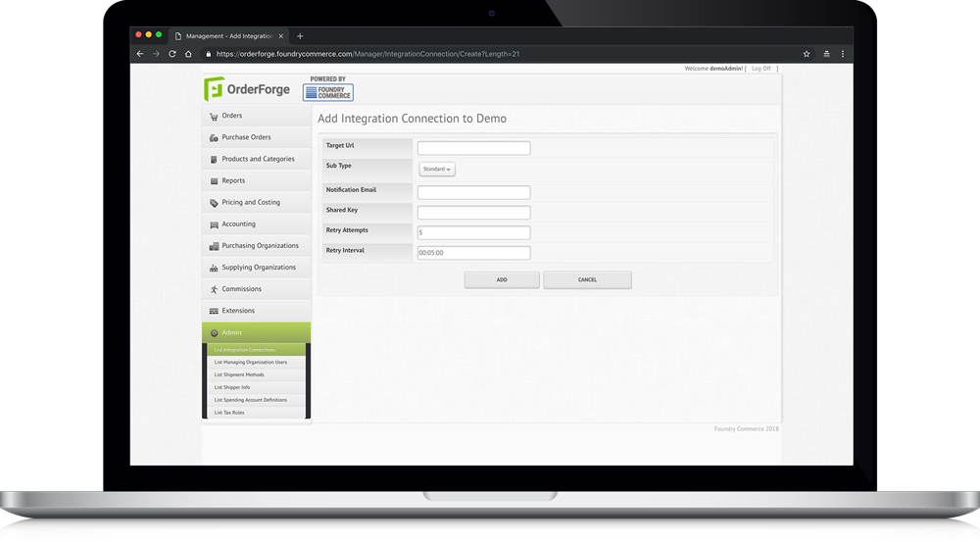
Task: Click the Log Off link
Action: coord(760,69)
